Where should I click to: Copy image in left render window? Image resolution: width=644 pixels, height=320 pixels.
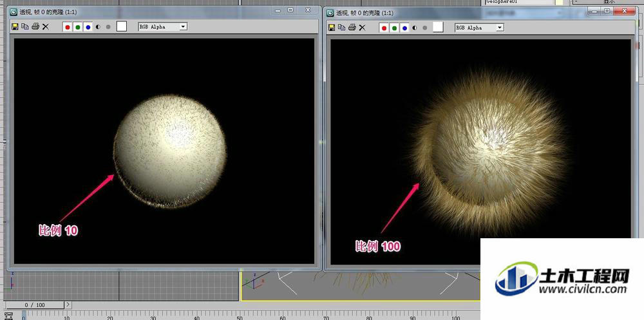24,26
